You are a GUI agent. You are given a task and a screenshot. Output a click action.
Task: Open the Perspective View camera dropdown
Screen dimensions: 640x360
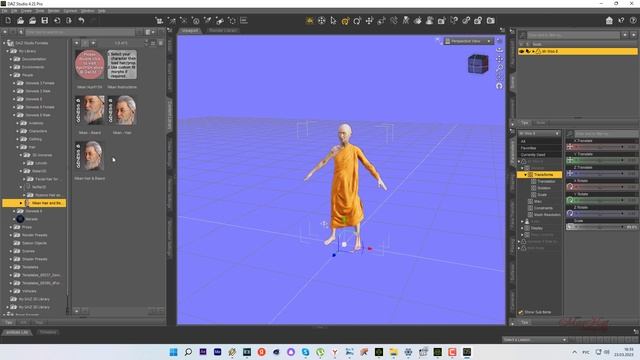468,41
